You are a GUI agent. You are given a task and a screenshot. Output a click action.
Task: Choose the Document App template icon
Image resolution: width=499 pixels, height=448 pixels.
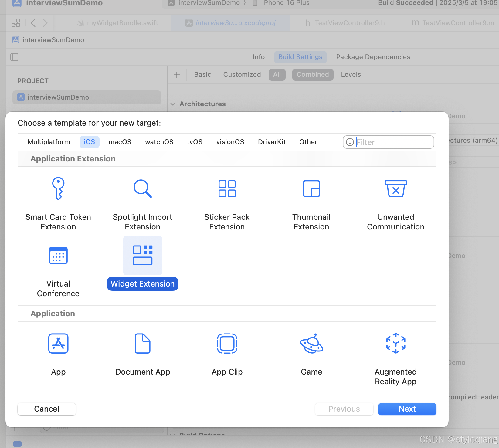143,343
